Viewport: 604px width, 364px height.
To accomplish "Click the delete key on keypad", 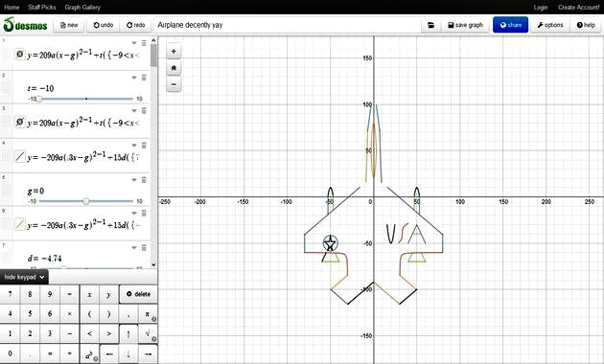I will (x=139, y=294).
